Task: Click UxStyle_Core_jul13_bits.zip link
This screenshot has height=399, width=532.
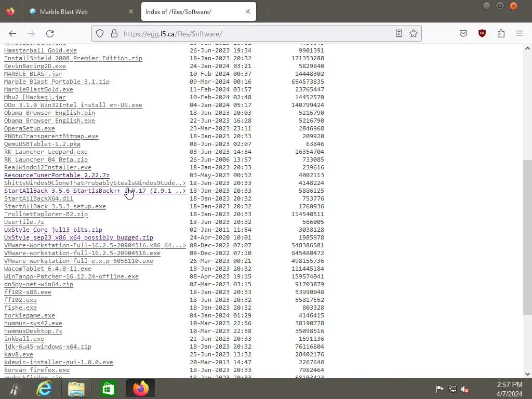Action: point(54,230)
